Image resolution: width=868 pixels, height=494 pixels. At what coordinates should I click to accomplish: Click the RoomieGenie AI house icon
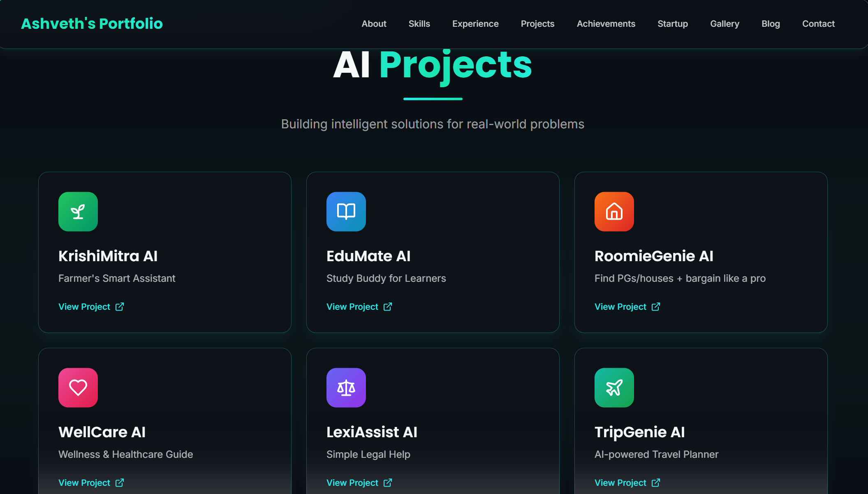pyautogui.click(x=614, y=211)
